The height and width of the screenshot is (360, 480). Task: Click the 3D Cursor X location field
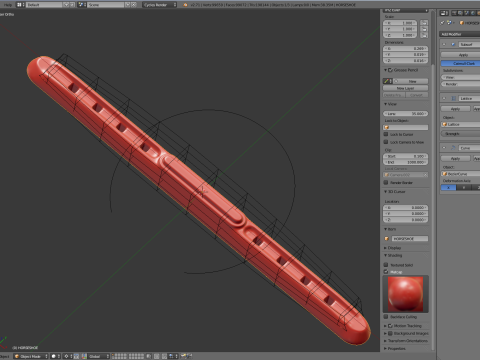405,207
